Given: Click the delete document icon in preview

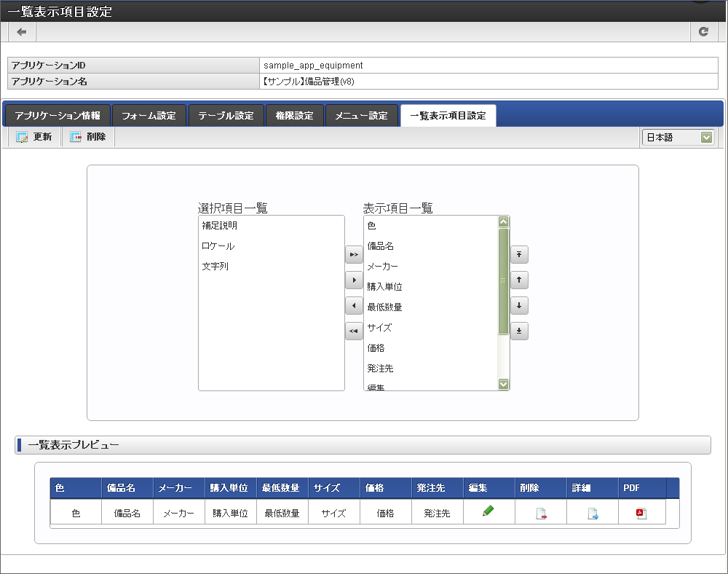Looking at the screenshot, I should 541,513.
